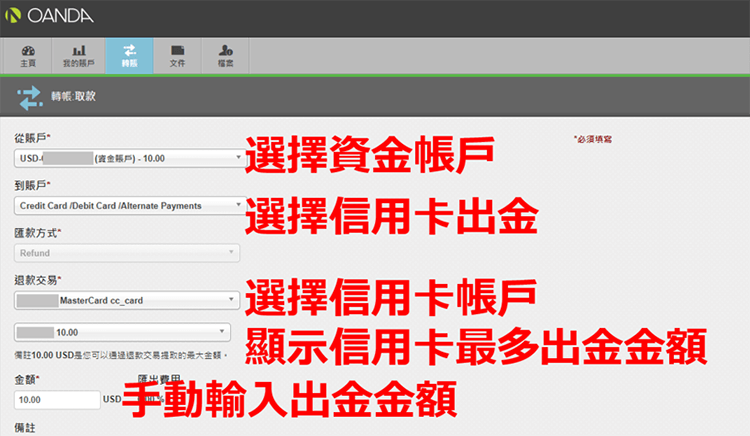The width and height of the screenshot is (750, 436).
Task: Click the 必須填寫 required fields note
Action: (x=593, y=139)
